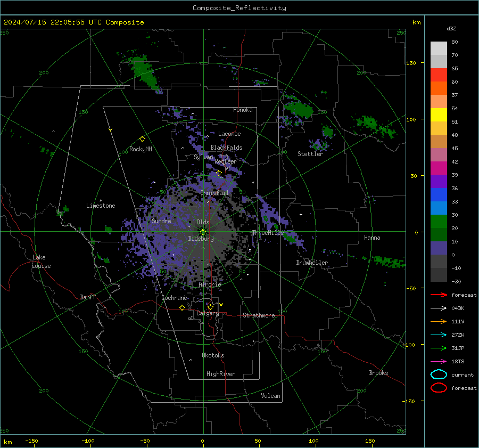
Task: Select the yellow 54 dBZ color swatch
Action: [439, 115]
